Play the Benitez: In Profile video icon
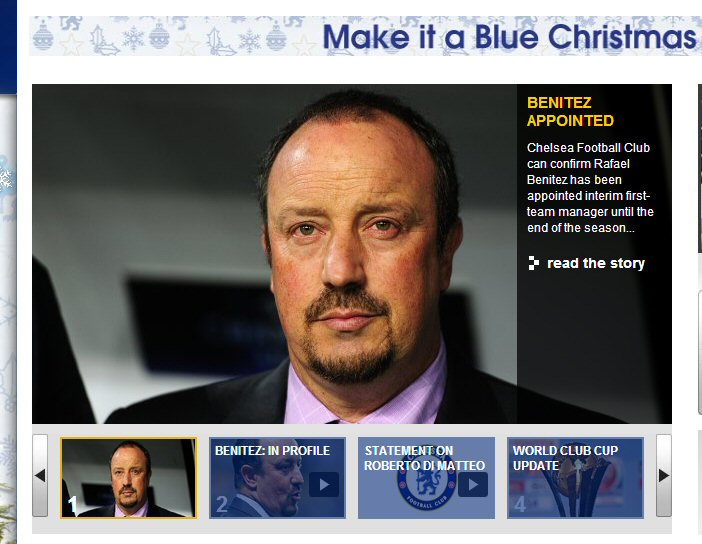 coord(323,484)
